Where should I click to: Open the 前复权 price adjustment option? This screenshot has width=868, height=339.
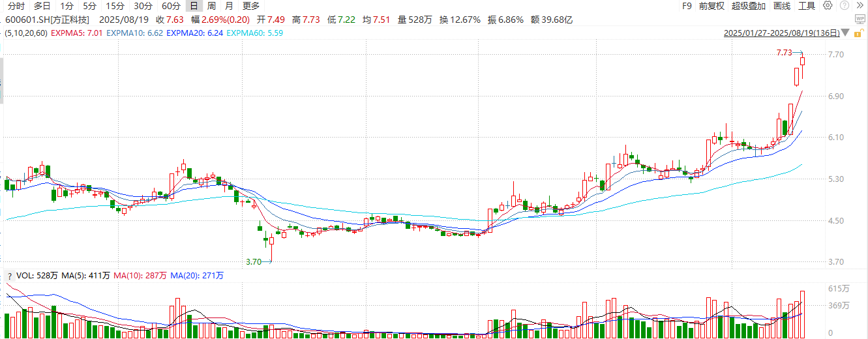pyautogui.click(x=711, y=6)
